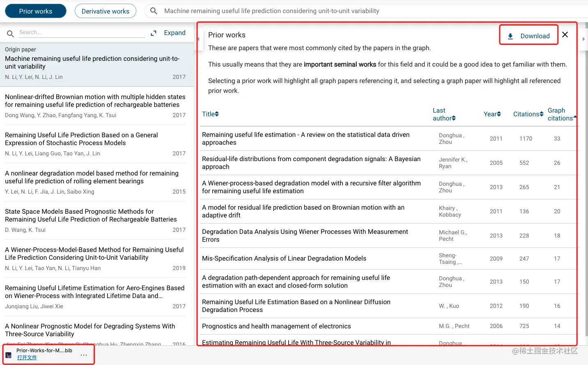Click the Expand arrows icon
Viewport: 588px width, 365px height.
tap(154, 33)
